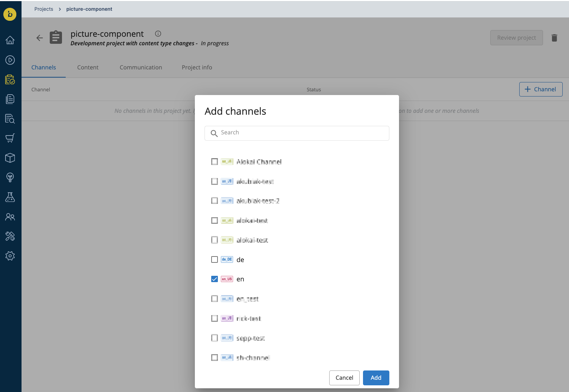569x392 pixels.
Task: Delete the project with trash icon
Action: tap(555, 38)
